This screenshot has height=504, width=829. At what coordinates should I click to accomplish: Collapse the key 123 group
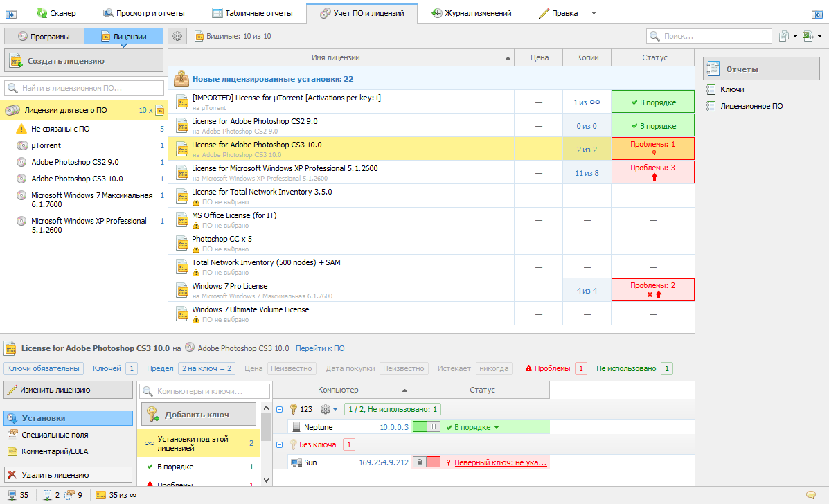[280, 409]
